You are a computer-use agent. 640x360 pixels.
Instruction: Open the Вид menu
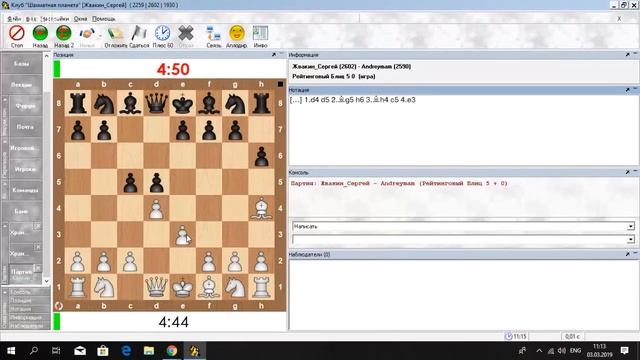click(x=31, y=19)
